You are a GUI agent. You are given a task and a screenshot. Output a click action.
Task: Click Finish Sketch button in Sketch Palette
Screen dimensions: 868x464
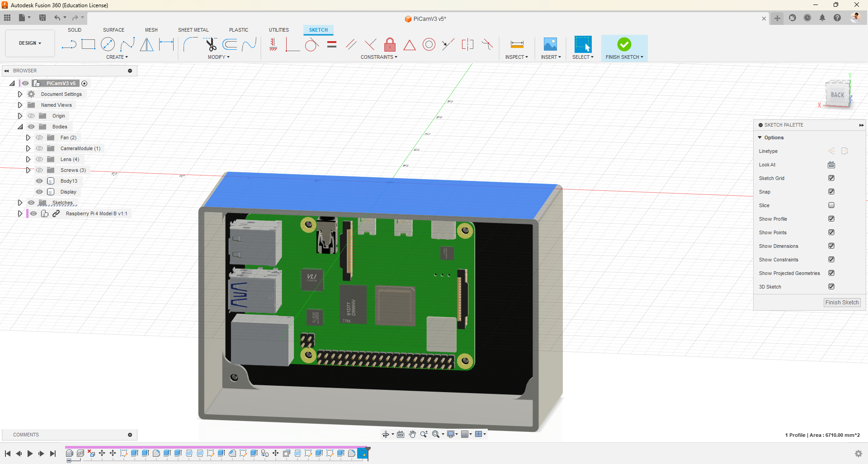842,303
